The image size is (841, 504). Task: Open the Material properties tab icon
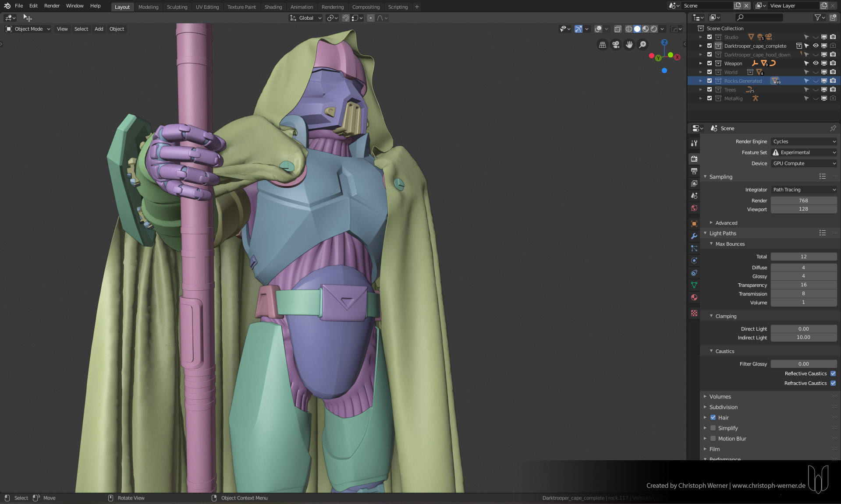point(694,297)
